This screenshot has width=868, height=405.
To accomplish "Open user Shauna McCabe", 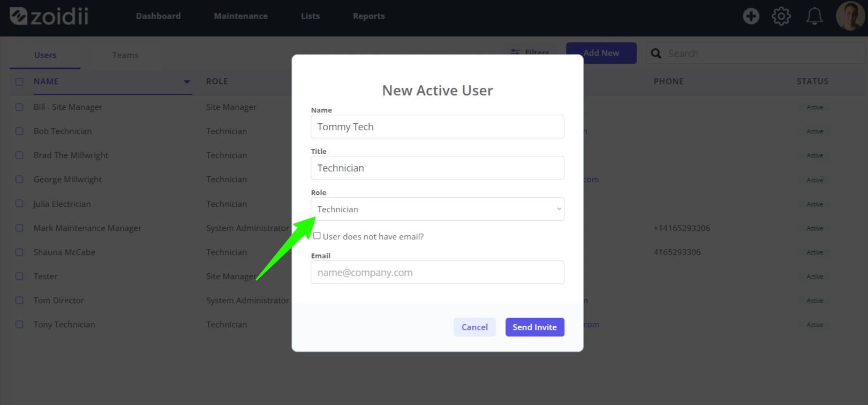I will [64, 252].
